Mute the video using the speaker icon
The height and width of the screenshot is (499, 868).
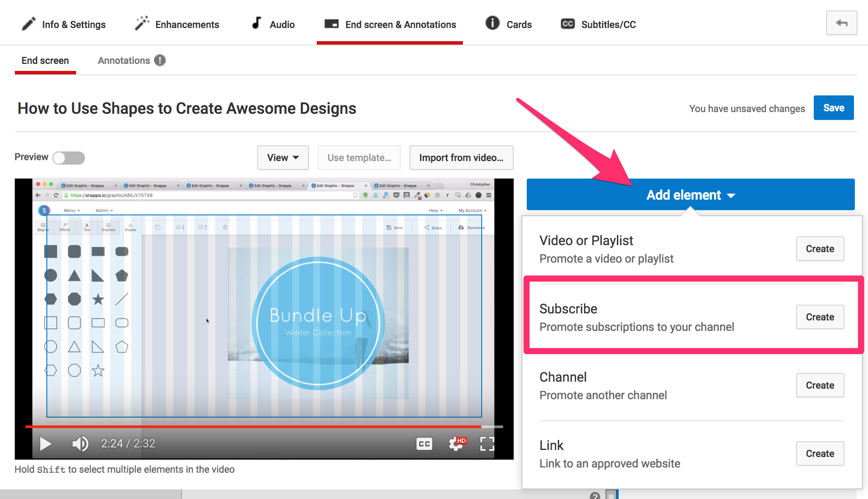pyautogui.click(x=80, y=444)
